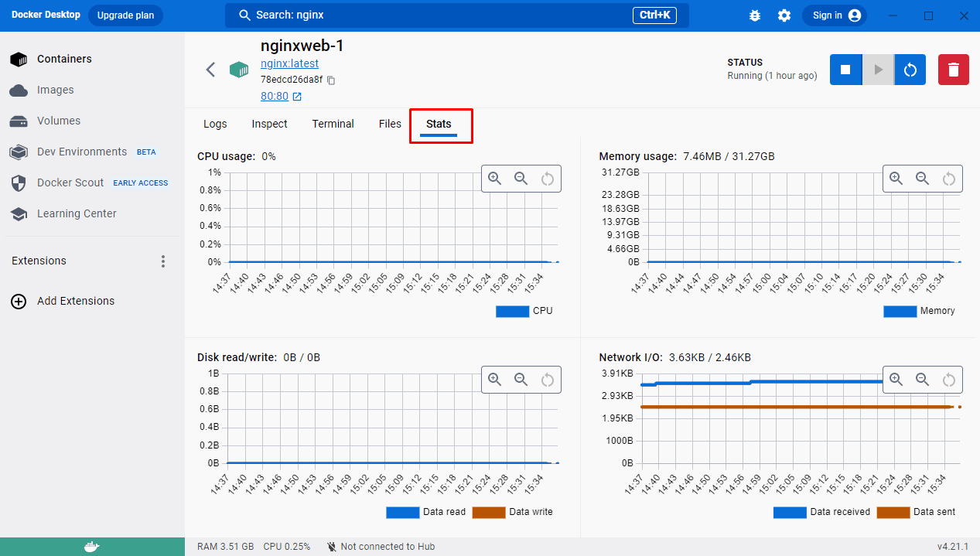This screenshot has height=556, width=980.
Task: Open the Terminal tab
Action: tap(333, 124)
